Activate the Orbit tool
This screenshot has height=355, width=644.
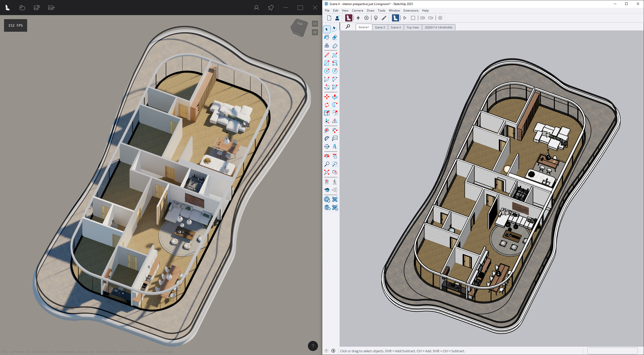(326, 156)
